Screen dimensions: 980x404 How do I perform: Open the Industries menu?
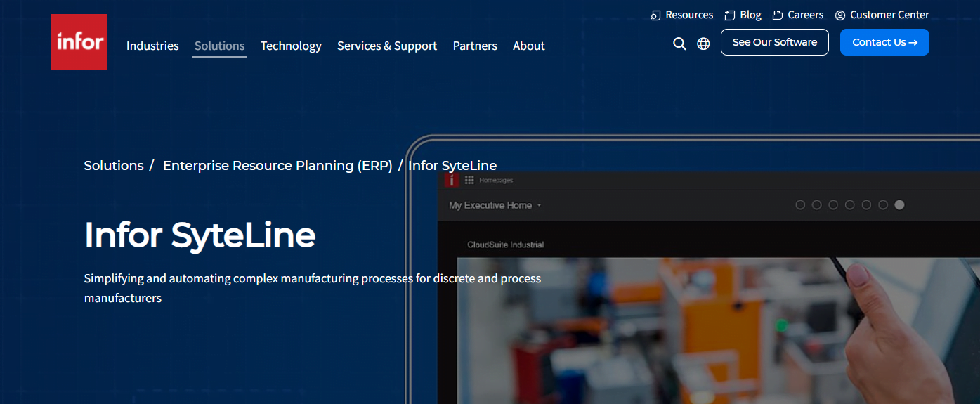[152, 46]
